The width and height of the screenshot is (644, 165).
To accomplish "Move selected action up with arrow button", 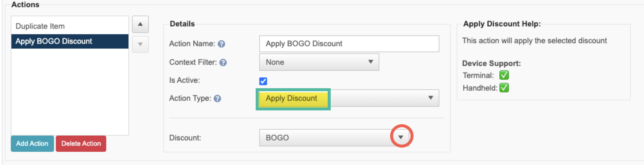I will [x=140, y=24].
